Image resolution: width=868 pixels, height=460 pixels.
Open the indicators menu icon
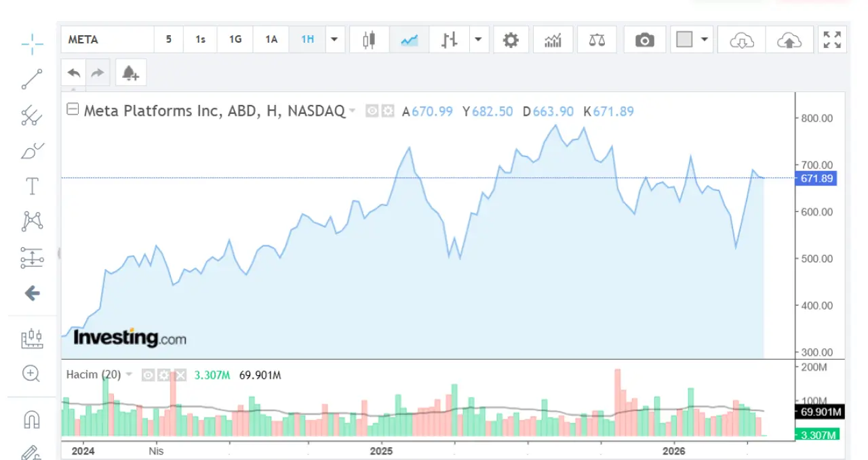click(553, 40)
